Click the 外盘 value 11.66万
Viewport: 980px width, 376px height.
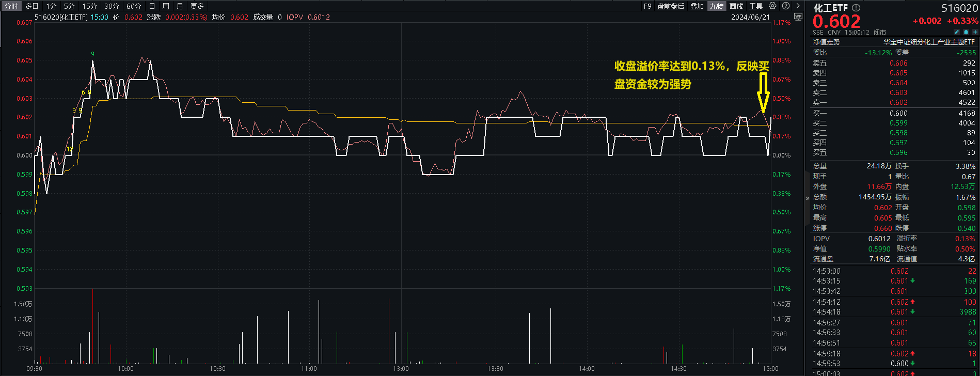click(x=879, y=186)
